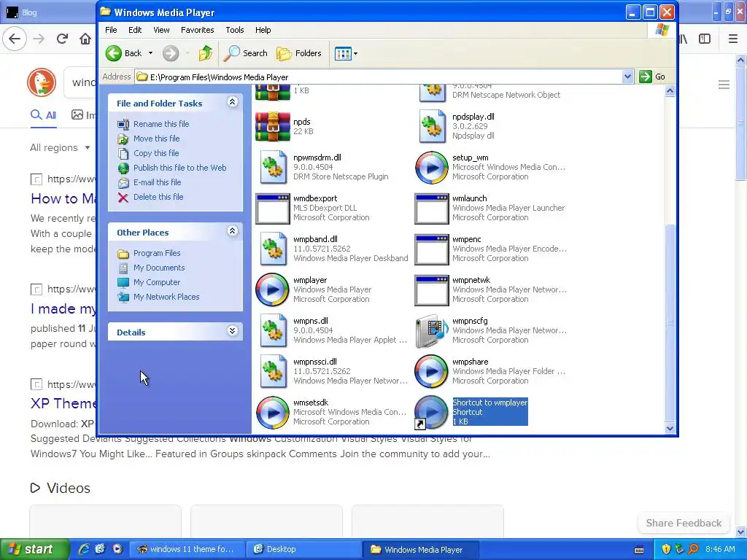
Task: Select the wmpns.dll file icon
Action: pyautogui.click(x=273, y=330)
